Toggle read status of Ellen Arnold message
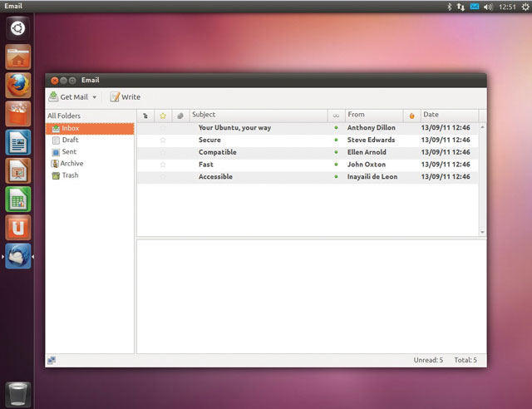This screenshot has width=532, height=409. click(336, 152)
